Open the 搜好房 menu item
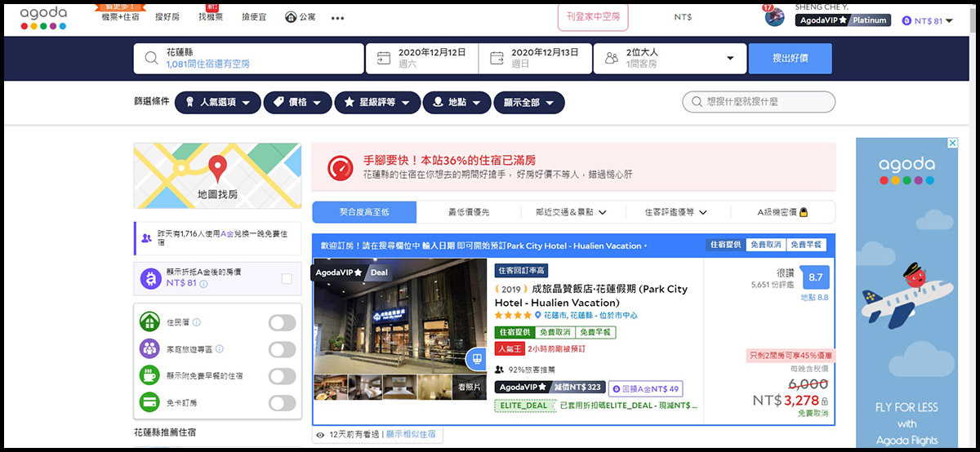The image size is (980, 452). click(167, 17)
